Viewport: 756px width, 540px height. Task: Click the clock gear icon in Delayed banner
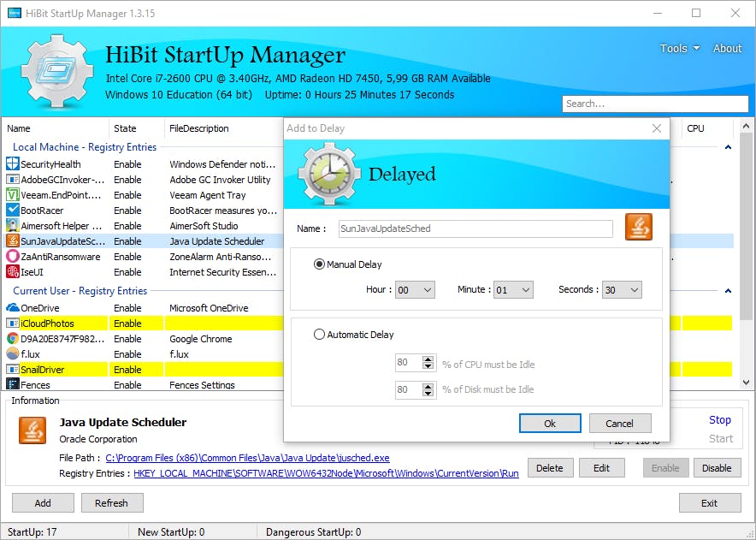pos(329,174)
